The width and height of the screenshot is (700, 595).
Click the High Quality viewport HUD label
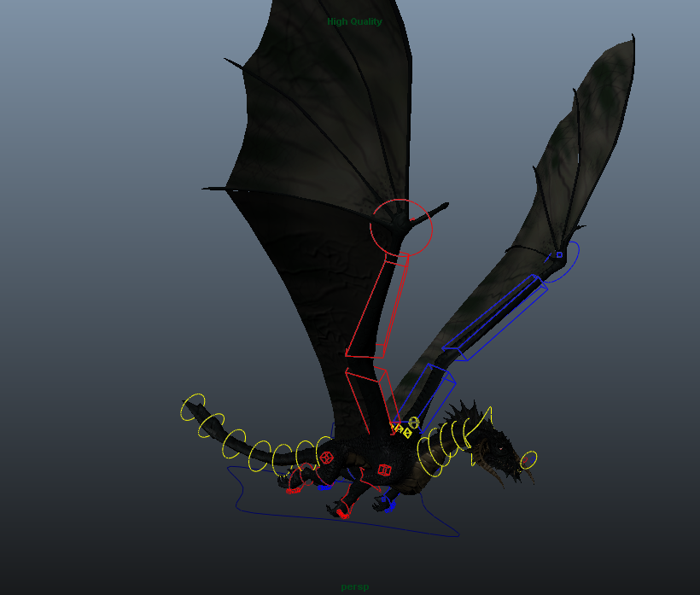[x=355, y=21]
